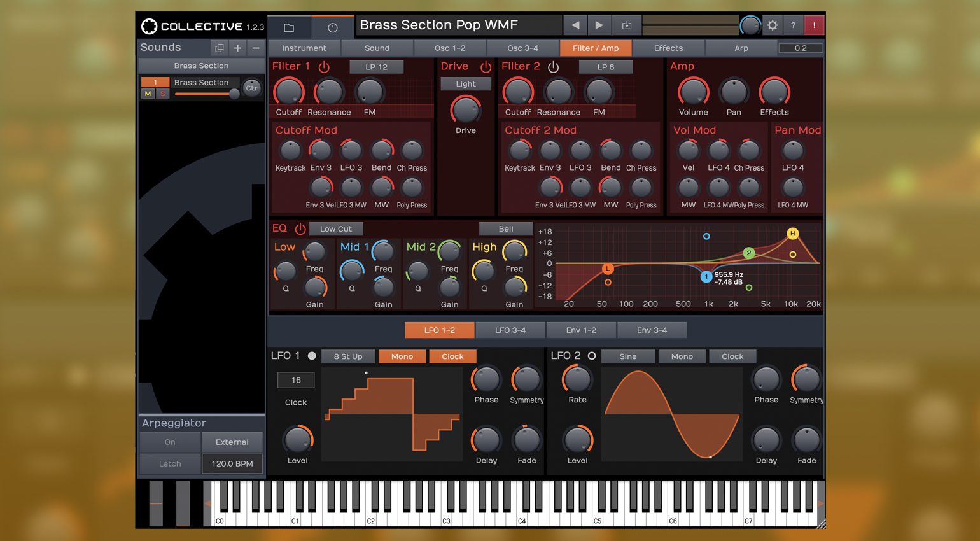Viewport: 980px width, 541px height.
Task: Click the arpeggiator Latch button
Action: (x=170, y=464)
